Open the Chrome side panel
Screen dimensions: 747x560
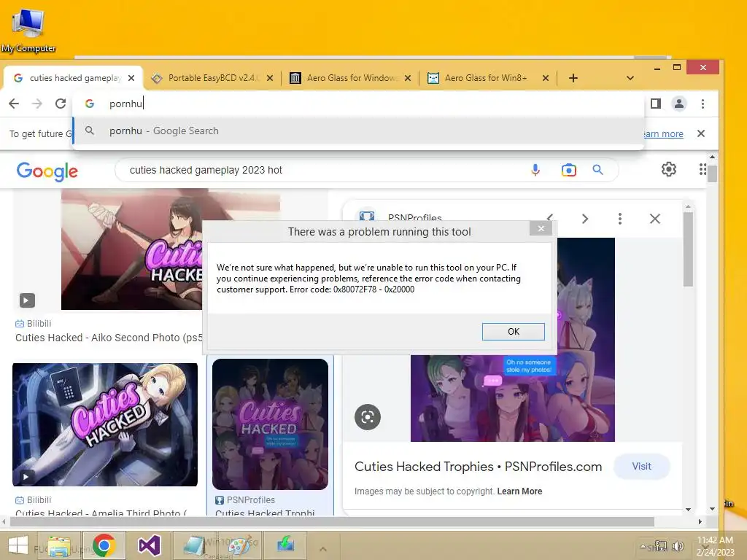656,104
